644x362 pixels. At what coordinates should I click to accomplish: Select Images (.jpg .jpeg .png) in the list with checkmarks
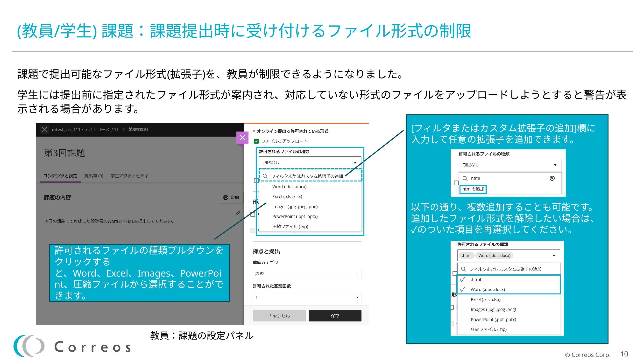click(x=509, y=309)
